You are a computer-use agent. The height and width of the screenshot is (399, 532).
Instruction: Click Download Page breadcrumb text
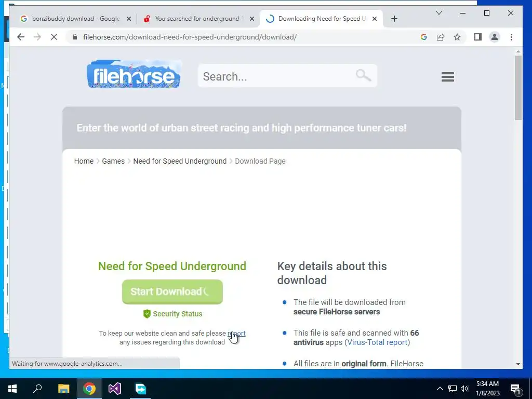260,161
